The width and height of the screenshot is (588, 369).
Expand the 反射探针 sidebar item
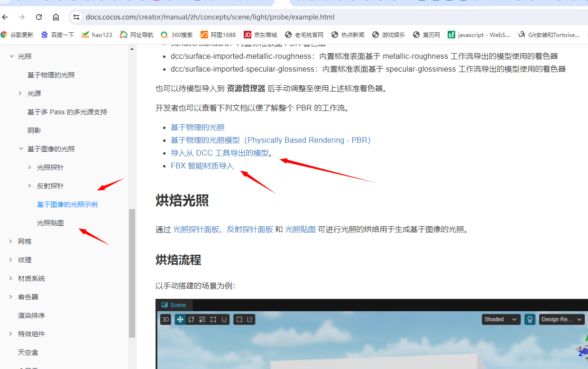30,186
